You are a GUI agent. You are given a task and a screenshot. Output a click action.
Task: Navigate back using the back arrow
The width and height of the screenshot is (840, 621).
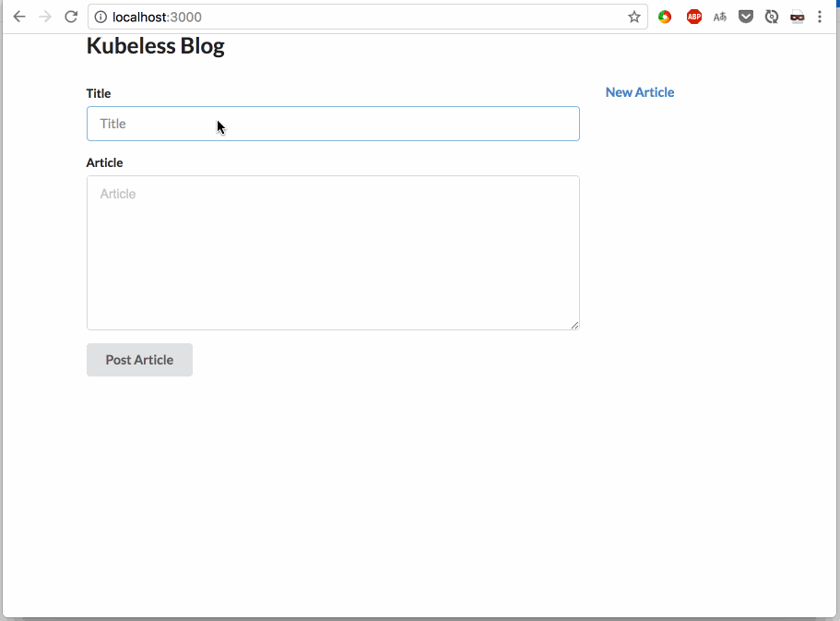(19, 16)
